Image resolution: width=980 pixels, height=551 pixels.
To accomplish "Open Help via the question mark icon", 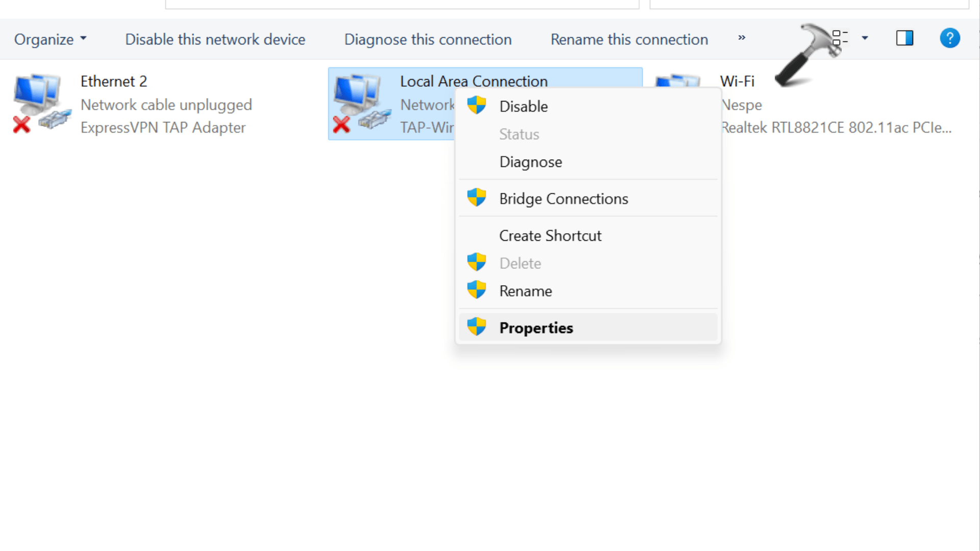I will [x=949, y=38].
